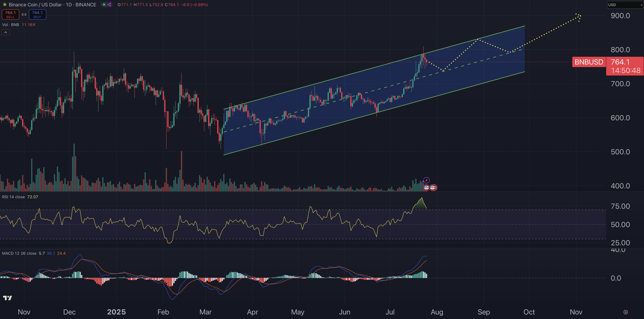
Task: Click the Mar label on the time axis
Action: click(x=206, y=312)
